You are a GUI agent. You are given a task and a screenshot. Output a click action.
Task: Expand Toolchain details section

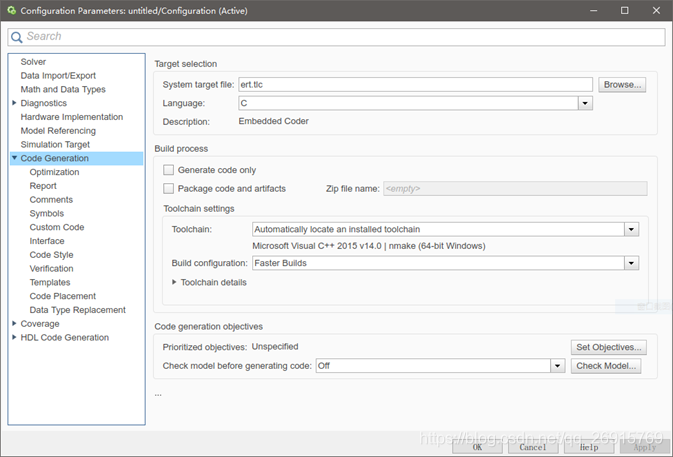pyautogui.click(x=174, y=282)
